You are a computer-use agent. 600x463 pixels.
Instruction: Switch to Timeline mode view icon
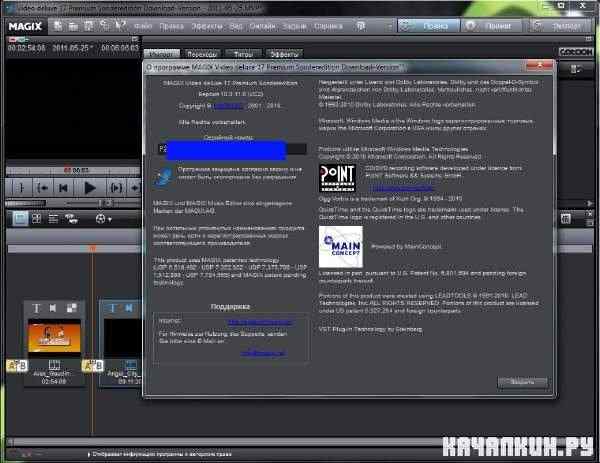(x=53, y=219)
